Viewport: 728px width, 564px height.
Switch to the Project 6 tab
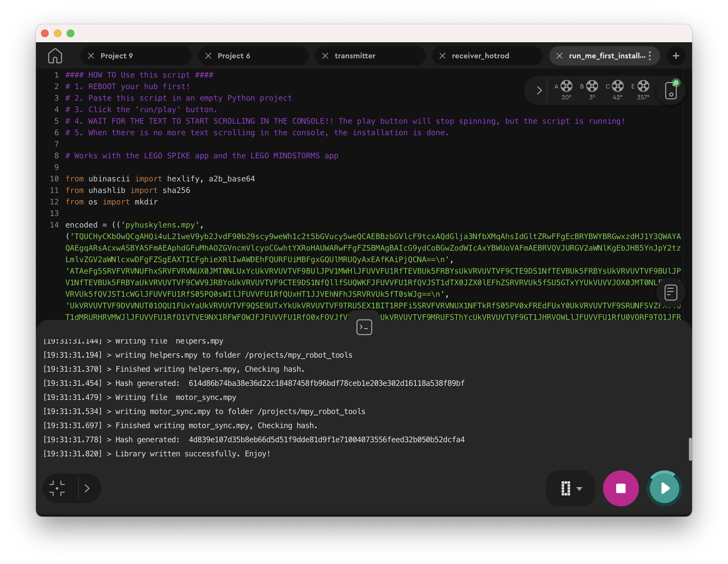tap(253, 56)
